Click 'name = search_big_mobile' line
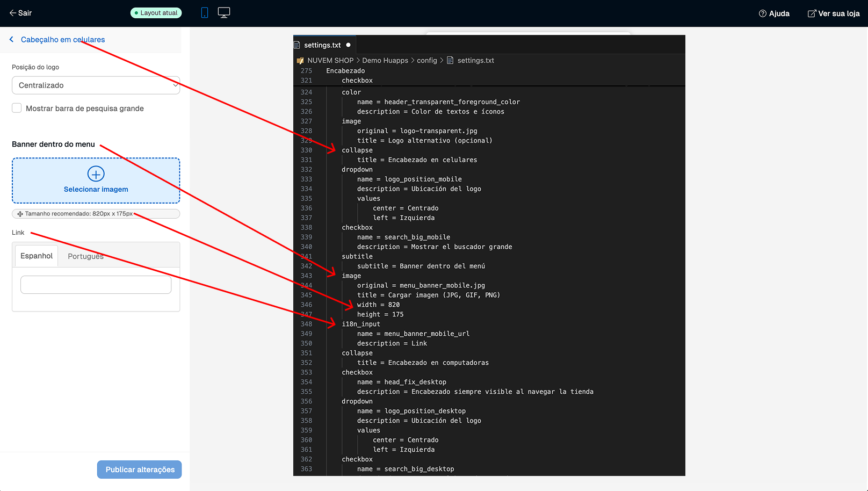 [x=403, y=237]
